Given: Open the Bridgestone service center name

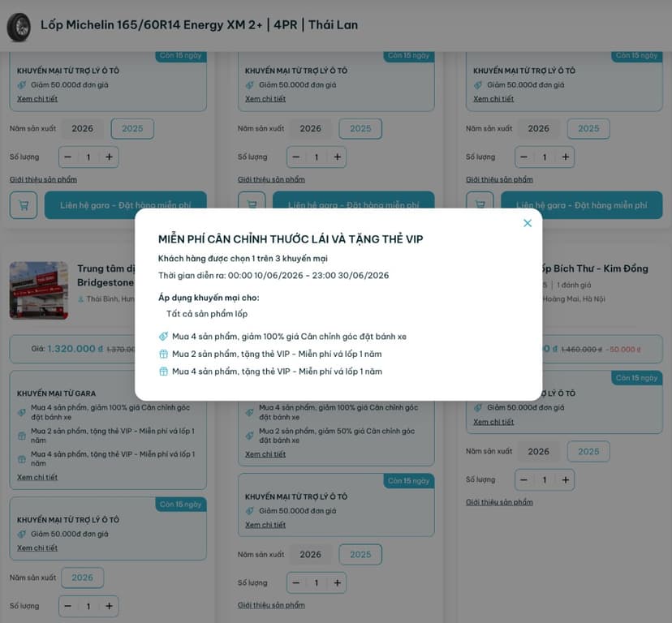Looking at the screenshot, I should coord(106,276).
